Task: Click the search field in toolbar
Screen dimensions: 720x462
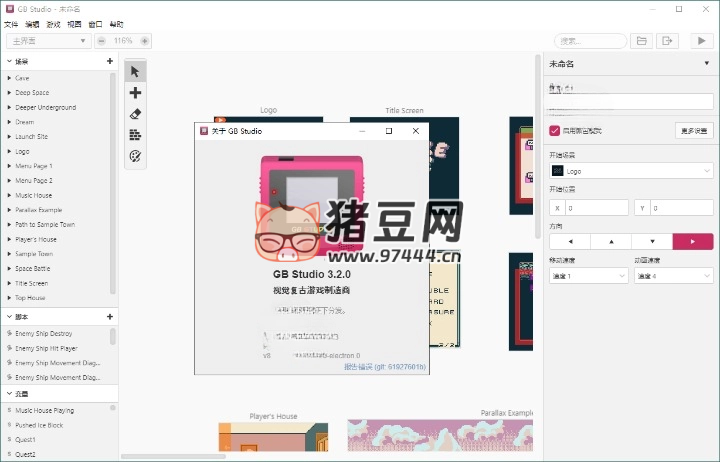Action: pyautogui.click(x=591, y=41)
